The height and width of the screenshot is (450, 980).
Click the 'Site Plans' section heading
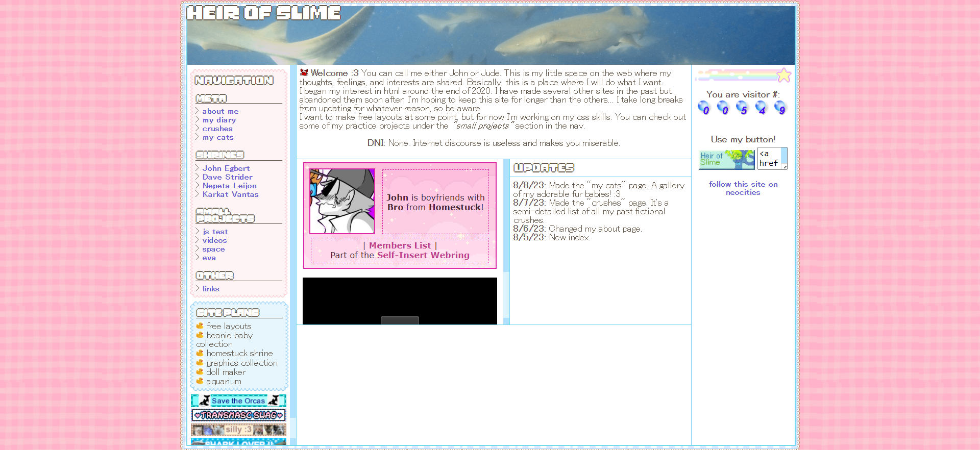tap(228, 313)
